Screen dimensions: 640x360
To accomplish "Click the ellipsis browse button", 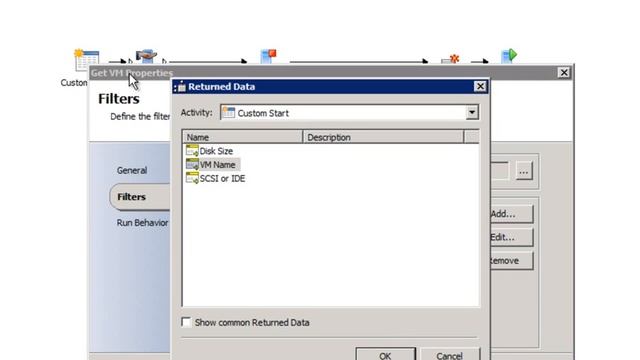I will 524,171.
